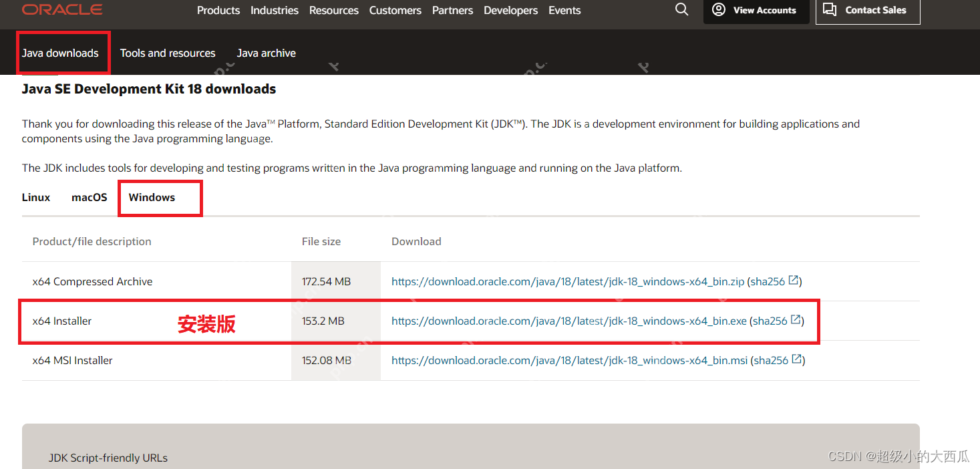Open the search magnifier icon

(681, 9)
